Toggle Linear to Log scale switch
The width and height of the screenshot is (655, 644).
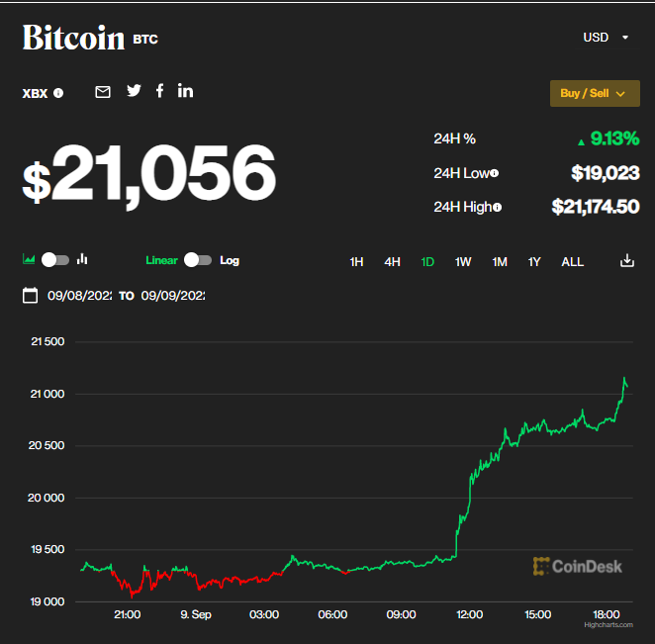click(198, 260)
